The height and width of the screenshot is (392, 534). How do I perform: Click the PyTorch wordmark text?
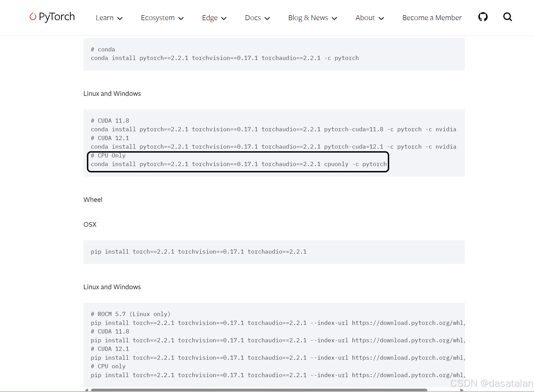(x=57, y=17)
